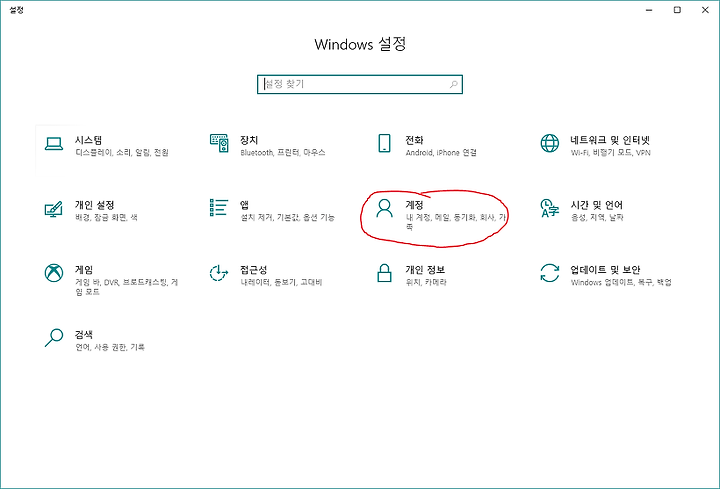Select the 장치 heading
This screenshot has height=489, width=720.
[x=249, y=140]
